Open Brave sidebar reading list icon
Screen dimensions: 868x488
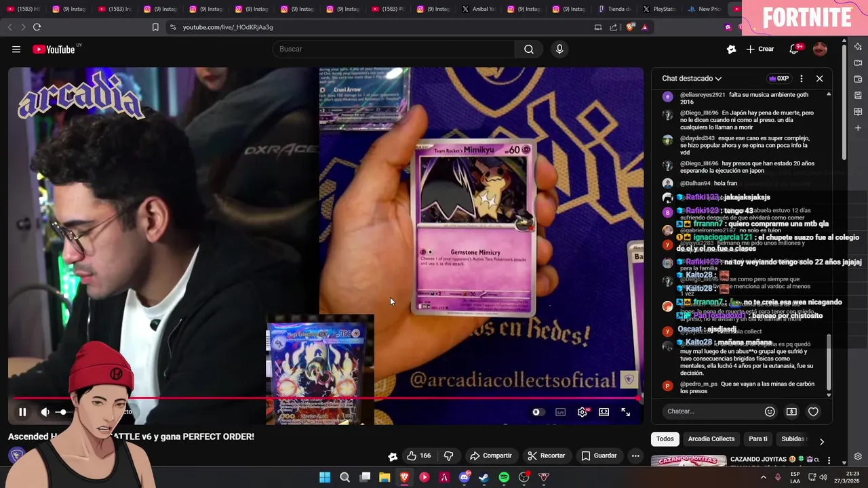(x=858, y=112)
